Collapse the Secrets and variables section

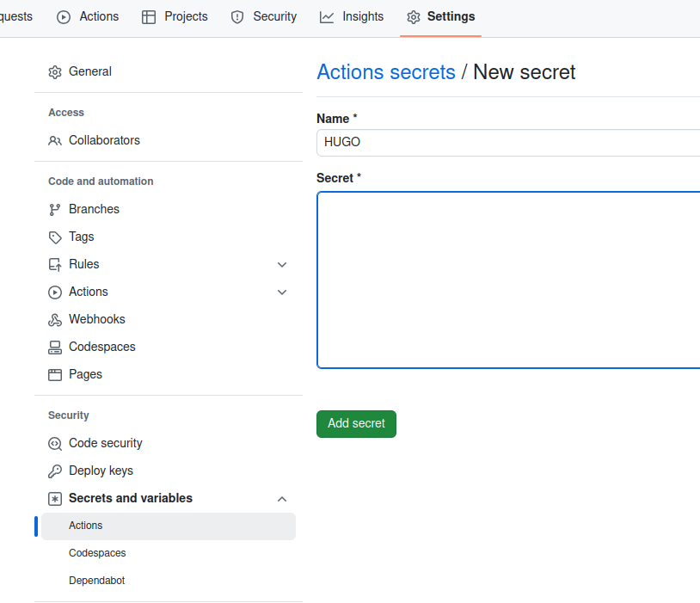(x=282, y=499)
